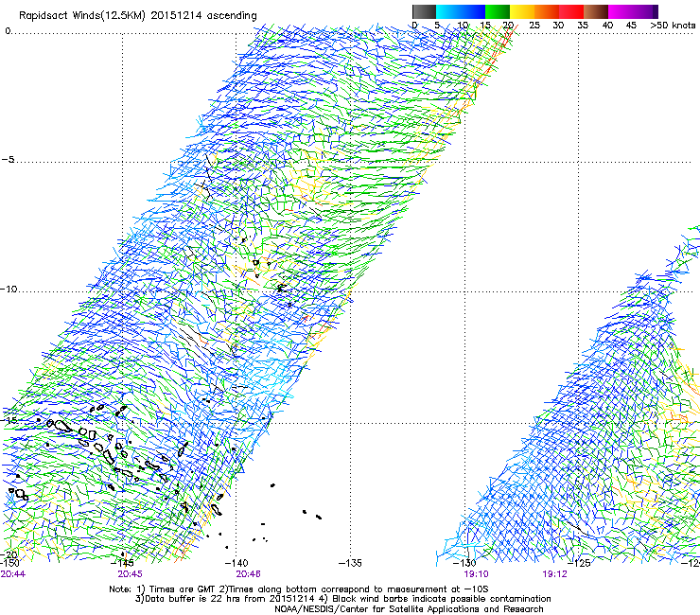Click the magenta 40-45 knots legend swatch
This screenshot has width=700, height=615.
pyautogui.click(x=621, y=11)
